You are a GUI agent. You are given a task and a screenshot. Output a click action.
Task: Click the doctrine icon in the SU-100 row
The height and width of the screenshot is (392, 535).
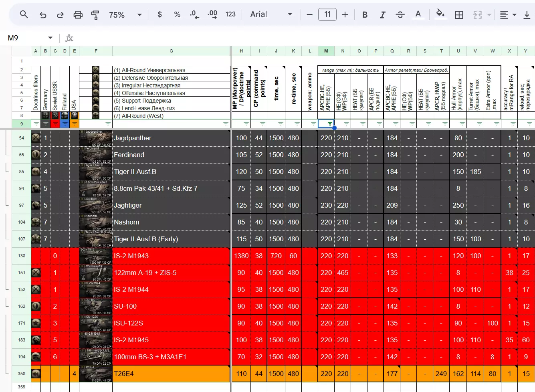click(x=36, y=306)
